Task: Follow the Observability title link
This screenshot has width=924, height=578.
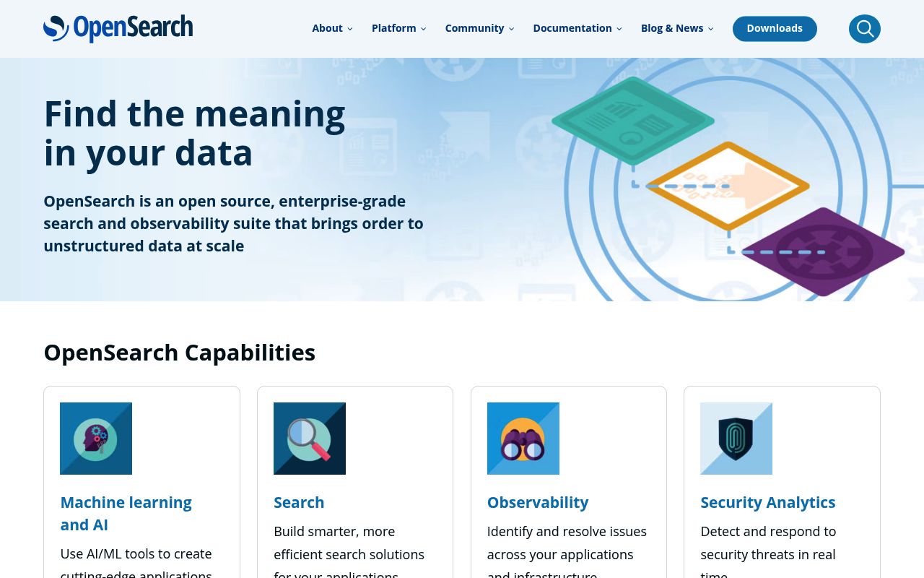Action: tap(538, 502)
